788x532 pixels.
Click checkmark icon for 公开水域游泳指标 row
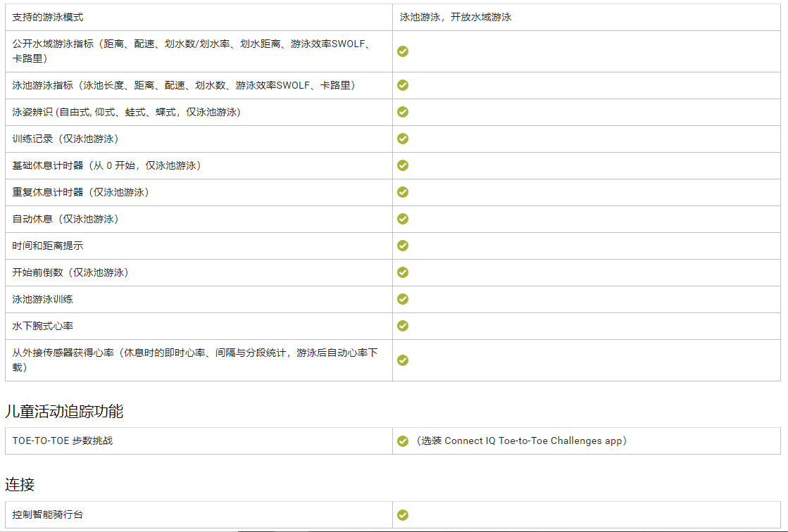403,51
